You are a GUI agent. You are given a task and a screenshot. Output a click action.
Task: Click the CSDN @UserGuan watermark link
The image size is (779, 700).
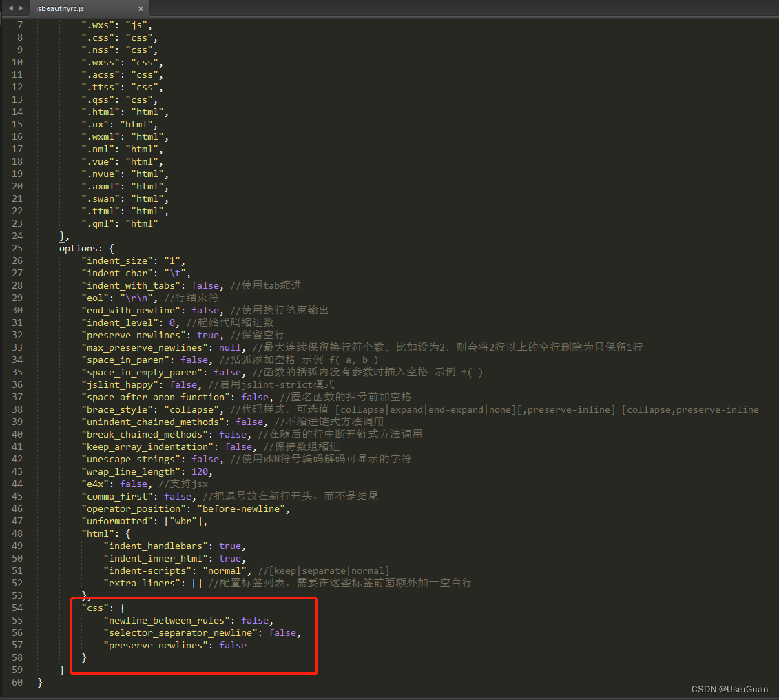coord(729,689)
